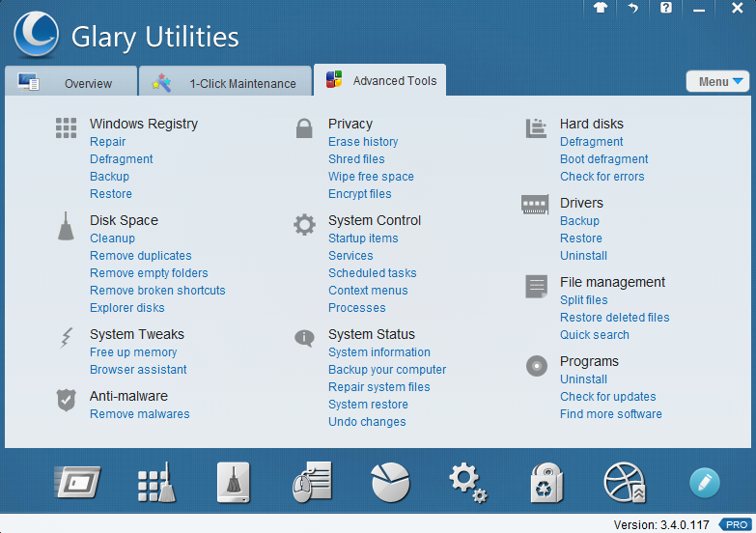Viewport: 756px width, 533px height.
Task: Click the Anti-malware shield icon
Action: pyautogui.click(x=66, y=400)
